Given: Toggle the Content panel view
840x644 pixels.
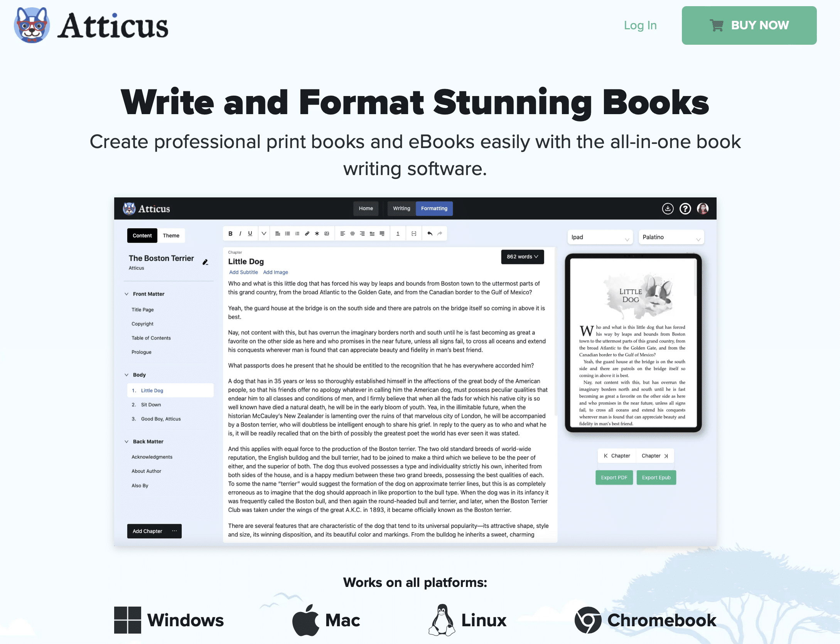Looking at the screenshot, I should [x=142, y=235].
